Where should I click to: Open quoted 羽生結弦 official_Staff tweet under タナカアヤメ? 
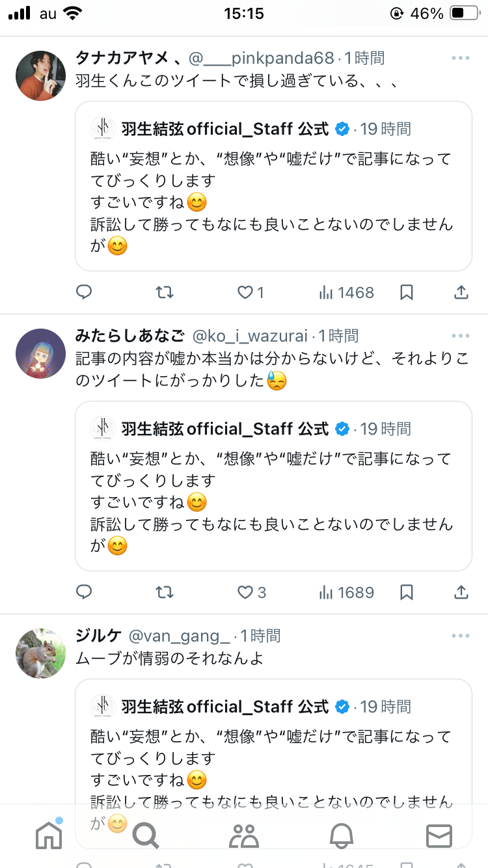pyautogui.click(x=273, y=186)
